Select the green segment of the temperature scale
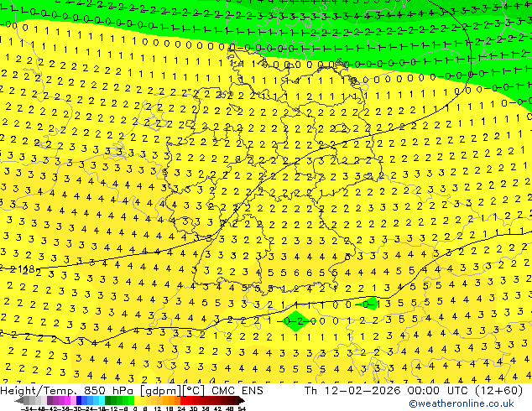The image size is (532, 411). tap(119, 400)
